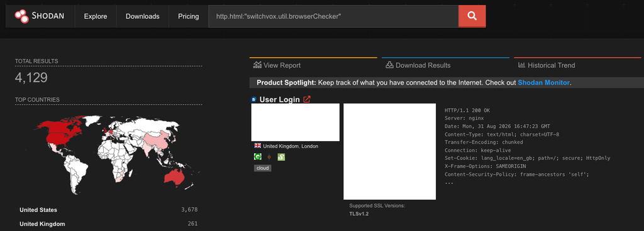Click the Content-Security-Policy header line
The width and height of the screenshot is (644, 231).
click(517, 174)
